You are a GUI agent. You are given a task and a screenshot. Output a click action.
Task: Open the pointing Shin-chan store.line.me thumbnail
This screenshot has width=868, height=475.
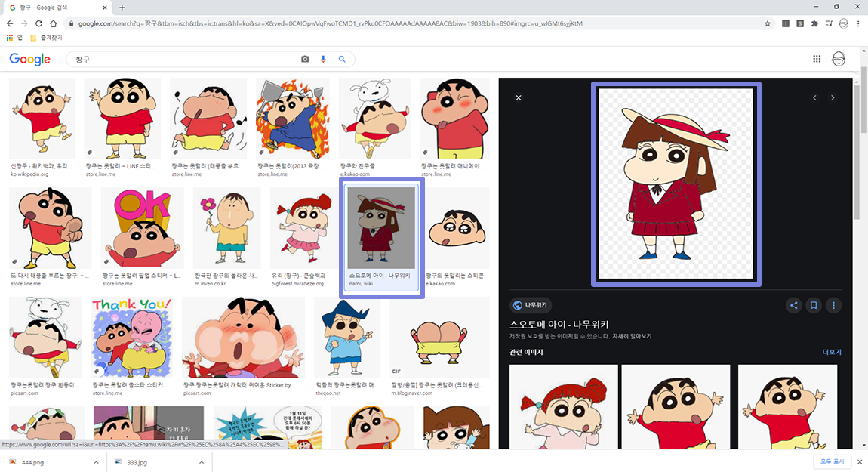tap(51, 228)
